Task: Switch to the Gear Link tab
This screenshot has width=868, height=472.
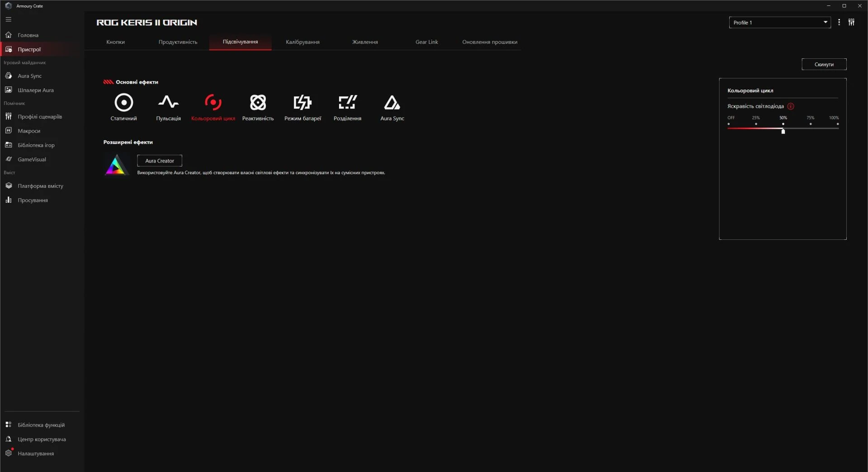Action: [427, 42]
